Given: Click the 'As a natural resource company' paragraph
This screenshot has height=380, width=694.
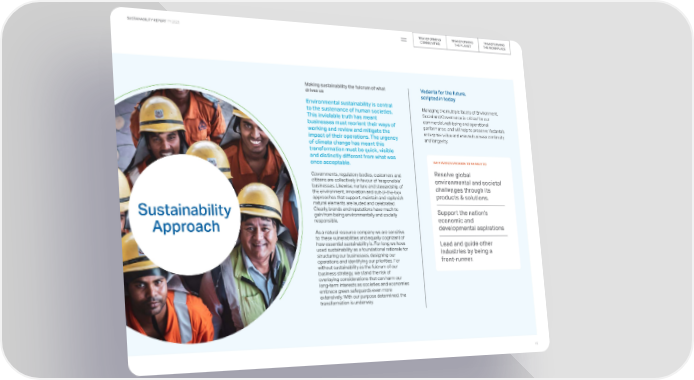Looking at the screenshot, I should (x=363, y=267).
